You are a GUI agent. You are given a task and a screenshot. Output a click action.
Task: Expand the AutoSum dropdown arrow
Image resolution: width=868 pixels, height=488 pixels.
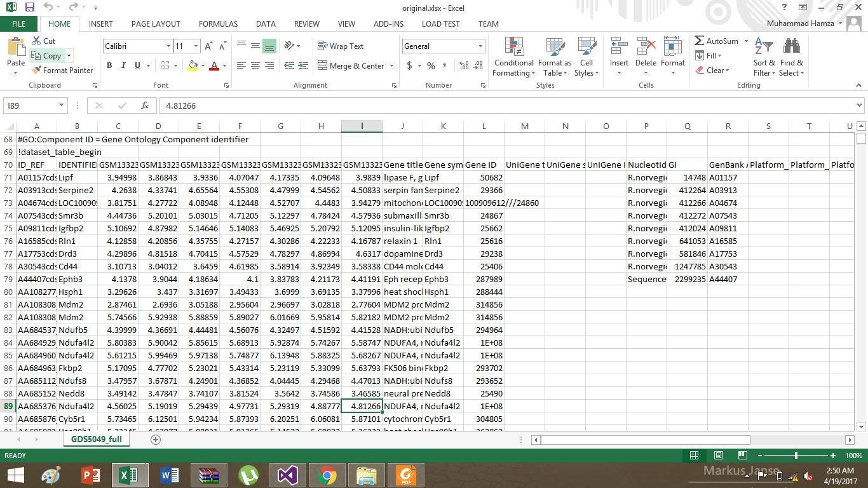point(745,41)
